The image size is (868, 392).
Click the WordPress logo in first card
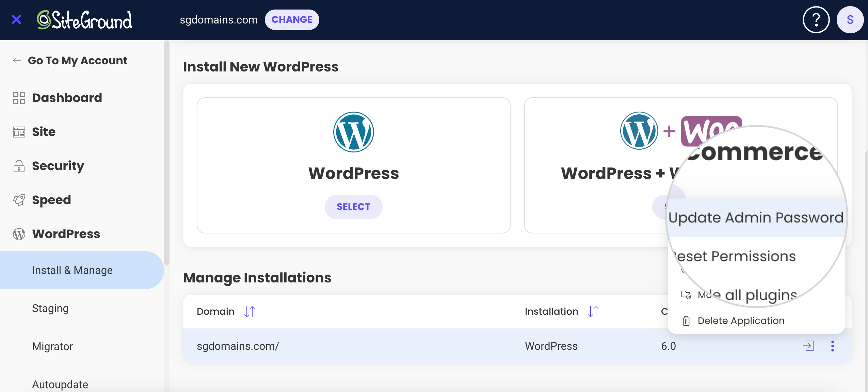pos(353,132)
